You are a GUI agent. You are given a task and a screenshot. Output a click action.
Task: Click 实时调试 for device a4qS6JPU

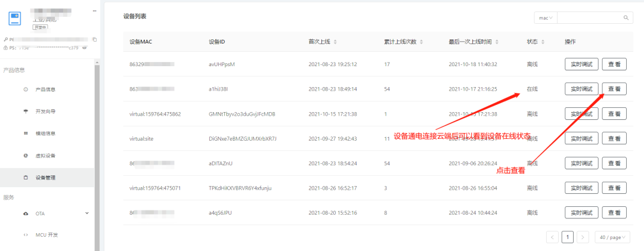[x=581, y=212]
